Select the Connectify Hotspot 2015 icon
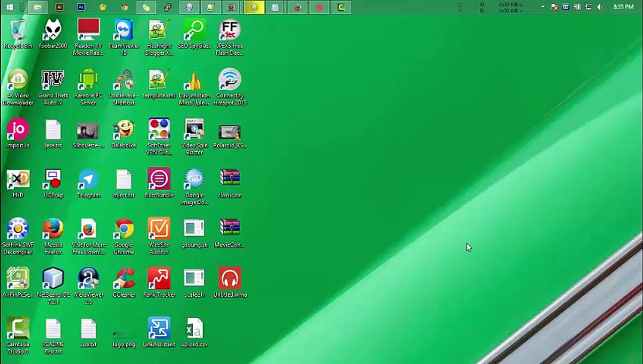This screenshot has height=364, width=643. [230, 87]
